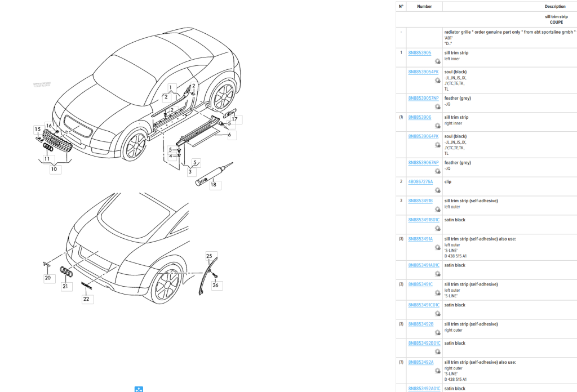Click the gear icon under part 8N8853905

click(x=437, y=61)
